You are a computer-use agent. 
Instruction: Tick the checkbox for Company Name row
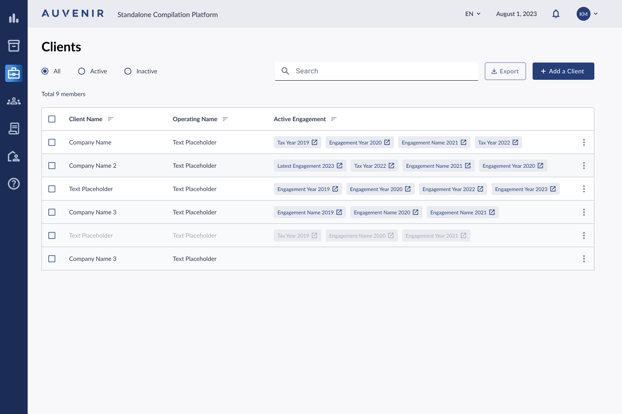(x=52, y=143)
